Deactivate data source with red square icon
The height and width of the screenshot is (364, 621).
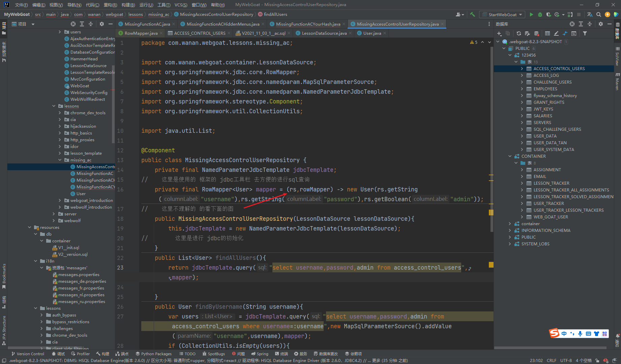(x=536, y=33)
